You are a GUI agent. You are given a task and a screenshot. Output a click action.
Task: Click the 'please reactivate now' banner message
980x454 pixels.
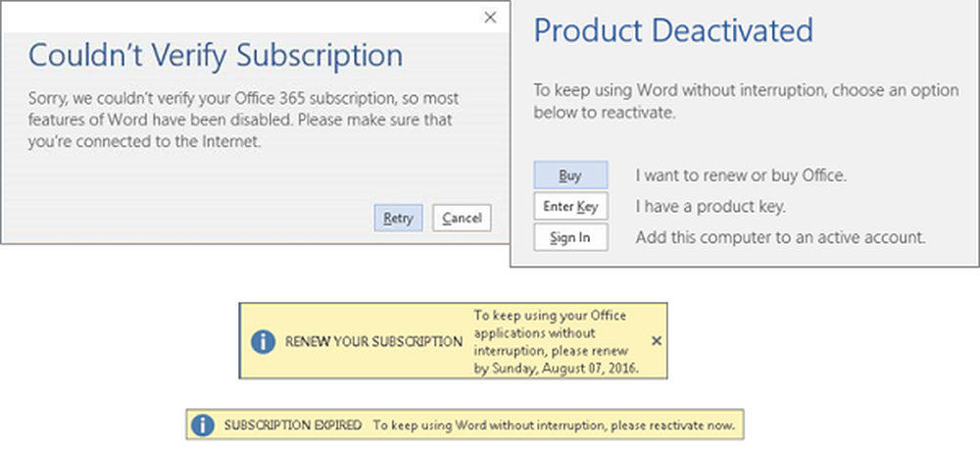coord(554,426)
